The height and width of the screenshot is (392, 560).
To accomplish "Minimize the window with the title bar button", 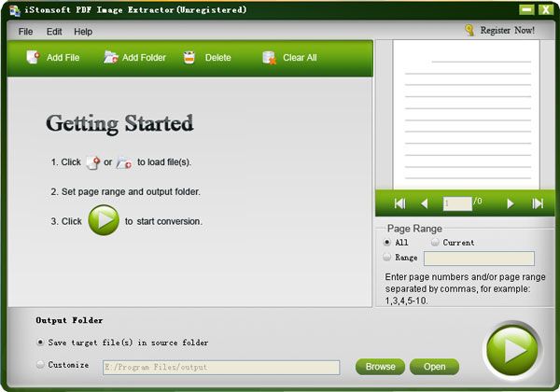I will (526, 9).
